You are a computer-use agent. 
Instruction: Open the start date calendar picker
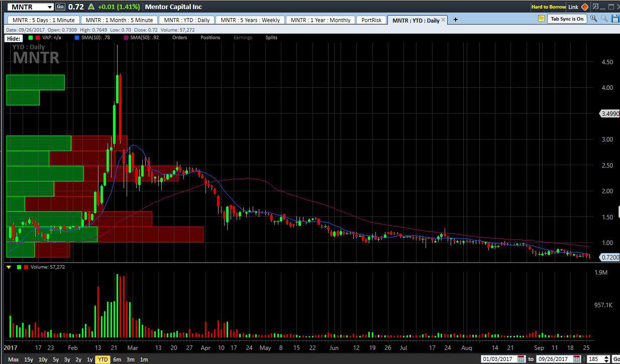pos(521,359)
